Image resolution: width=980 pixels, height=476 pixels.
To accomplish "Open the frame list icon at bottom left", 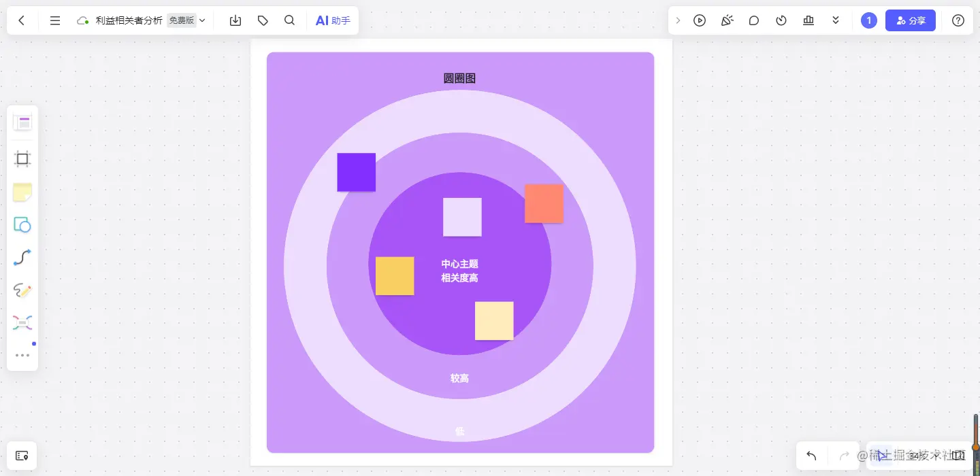I will tap(22, 456).
